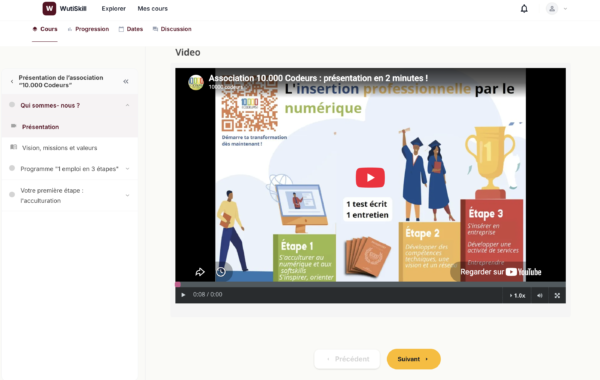
Task: Toggle fullscreen mode on the video player
Action: (x=557, y=295)
